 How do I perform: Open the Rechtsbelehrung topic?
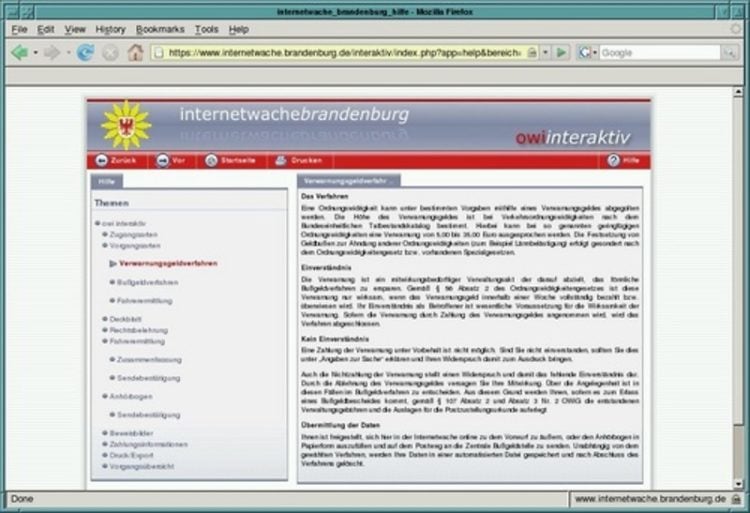[139, 330]
